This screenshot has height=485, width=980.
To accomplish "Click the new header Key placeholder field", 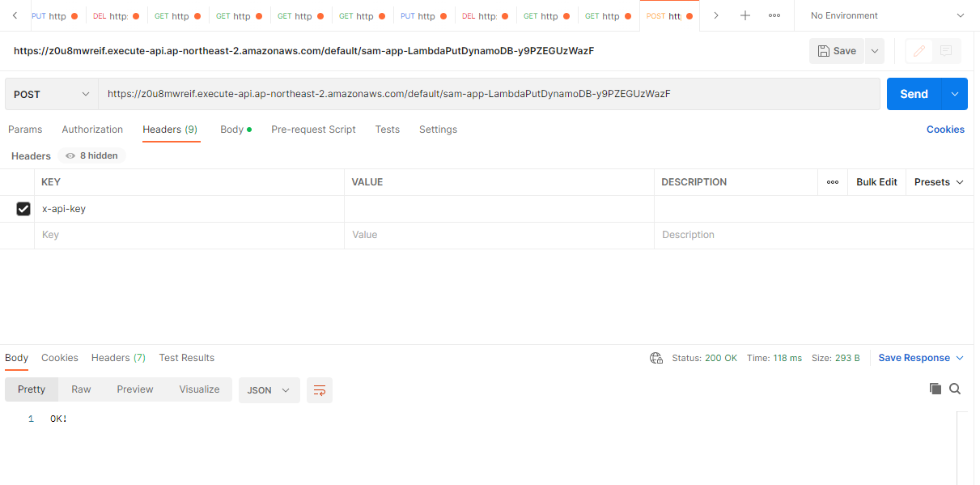I will tap(189, 235).
